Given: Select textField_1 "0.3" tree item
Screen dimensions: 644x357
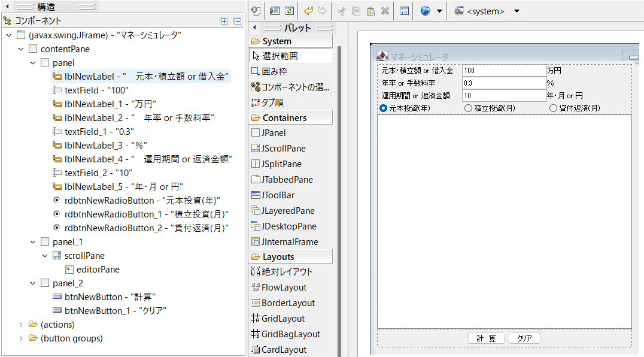Looking at the screenshot, I should click(93, 131).
